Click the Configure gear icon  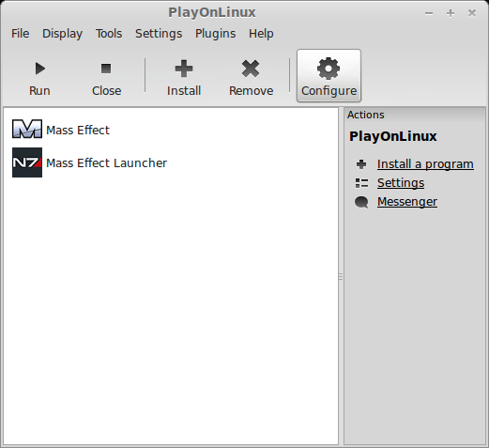pyautogui.click(x=329, y=69)
